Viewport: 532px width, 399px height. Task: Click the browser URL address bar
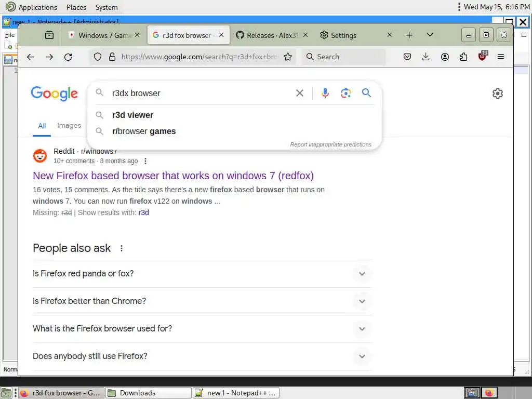[x=198, y=57]
